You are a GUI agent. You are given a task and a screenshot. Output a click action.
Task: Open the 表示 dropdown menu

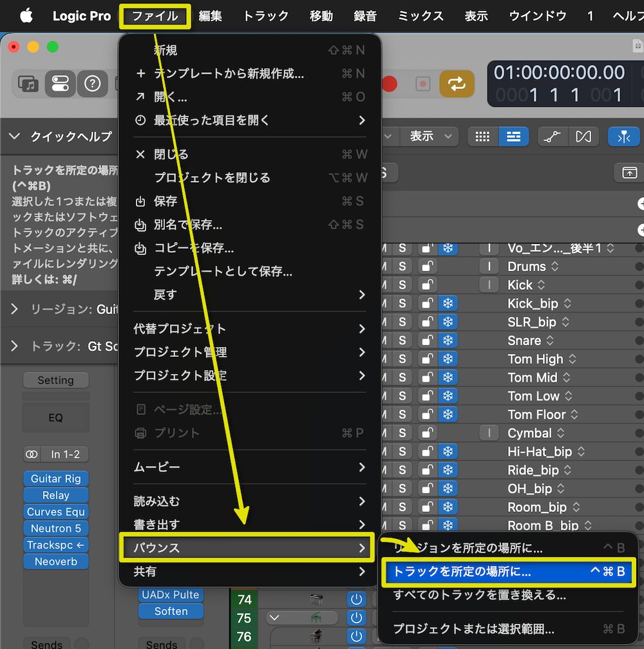(429, 136)
